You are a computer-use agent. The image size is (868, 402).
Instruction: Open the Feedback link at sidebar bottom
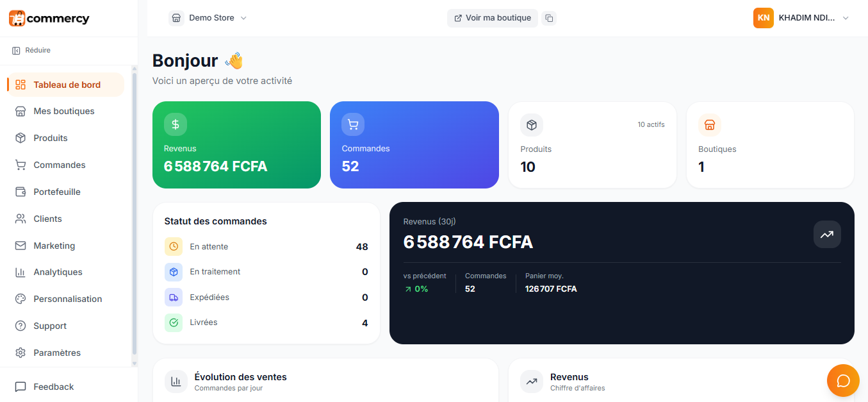pos(53,387)
